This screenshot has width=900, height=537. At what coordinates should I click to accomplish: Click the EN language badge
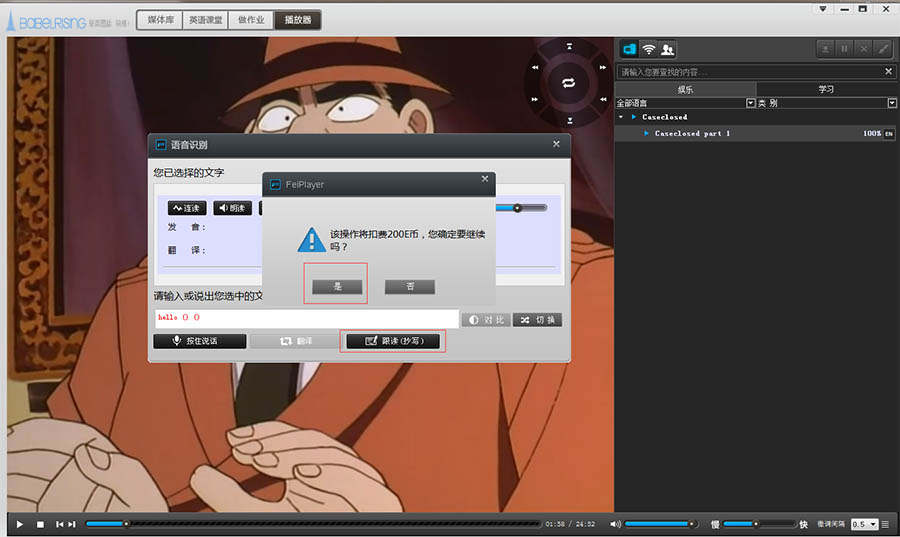[889, 134]
